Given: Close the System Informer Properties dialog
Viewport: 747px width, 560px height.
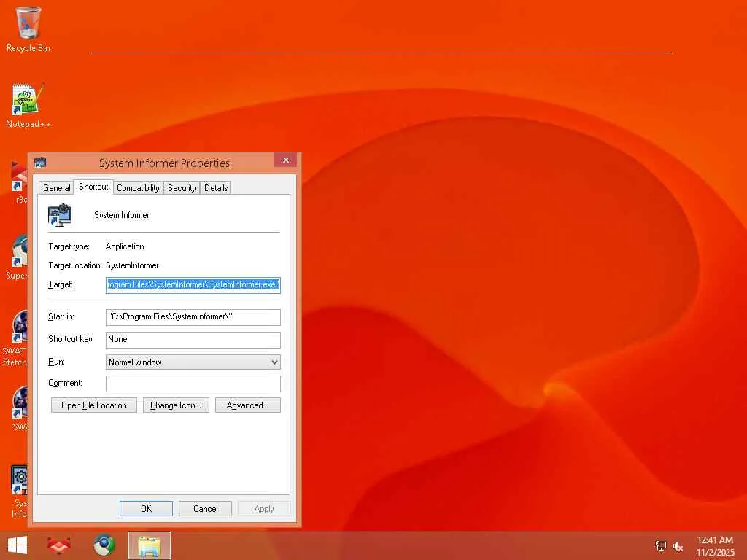Looking at the screenshot, I should [285, 160].
